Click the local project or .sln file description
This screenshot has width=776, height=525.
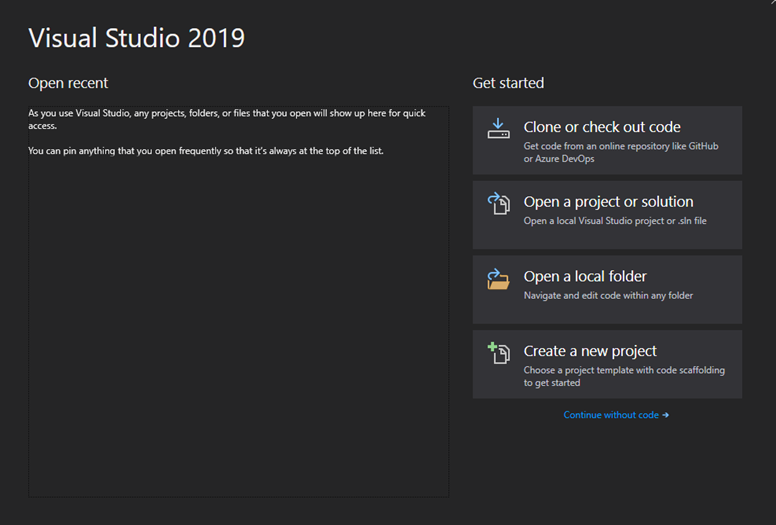(615, 221)
